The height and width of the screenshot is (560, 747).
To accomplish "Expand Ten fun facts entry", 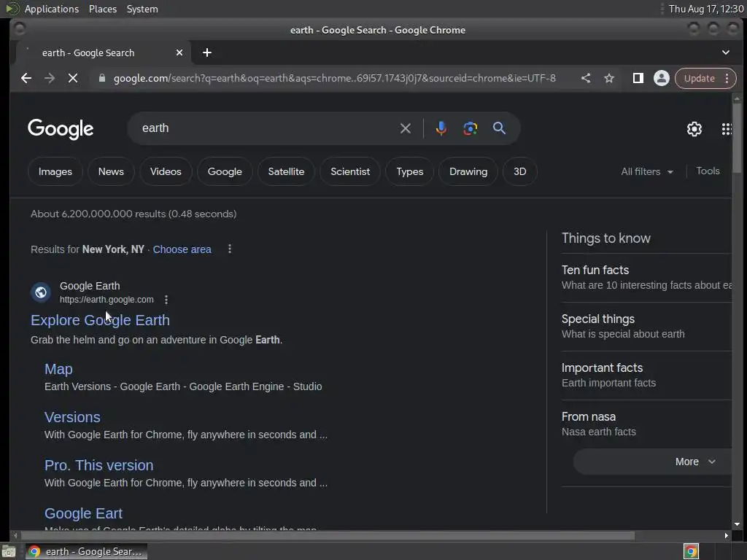I will coord(646,277).
